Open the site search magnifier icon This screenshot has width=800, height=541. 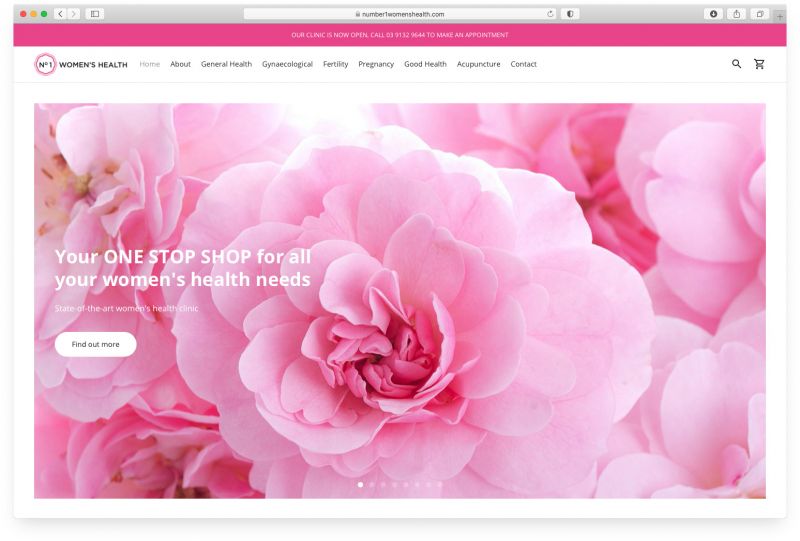point(737,64)
